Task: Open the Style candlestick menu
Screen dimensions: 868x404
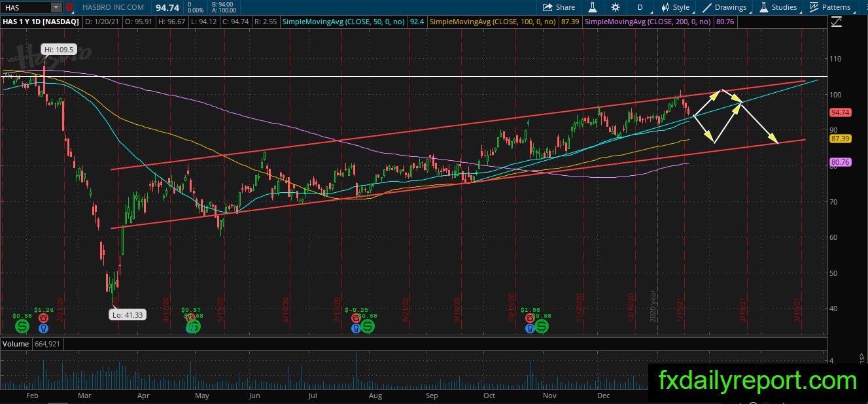Action: (675, 7)
